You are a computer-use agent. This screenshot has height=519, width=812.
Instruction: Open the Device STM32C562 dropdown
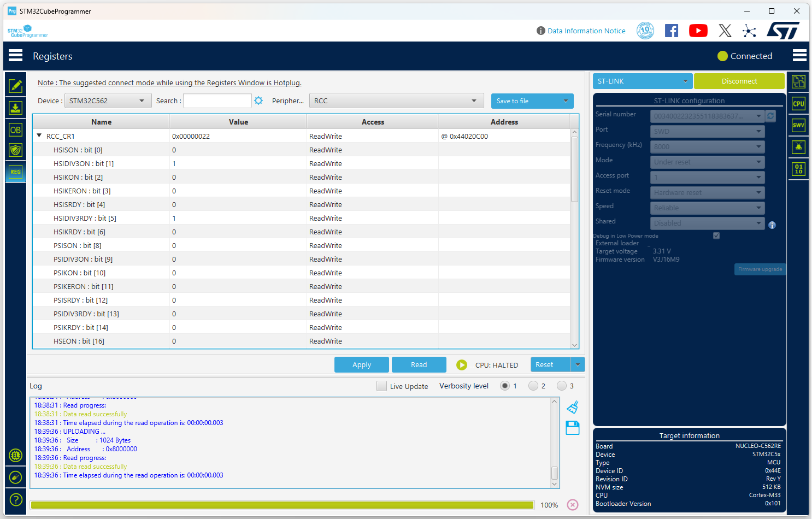point(108,101)
